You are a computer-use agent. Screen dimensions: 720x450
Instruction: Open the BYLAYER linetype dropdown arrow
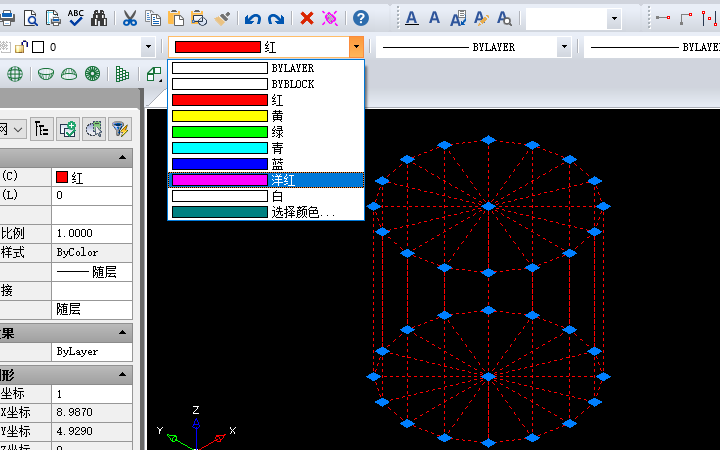564,47
